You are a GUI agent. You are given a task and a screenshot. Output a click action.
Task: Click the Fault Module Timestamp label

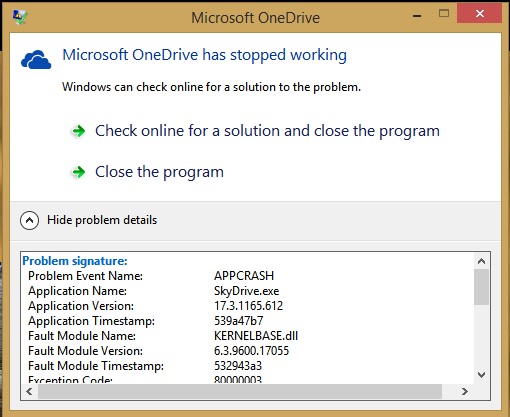pos(96,366)
